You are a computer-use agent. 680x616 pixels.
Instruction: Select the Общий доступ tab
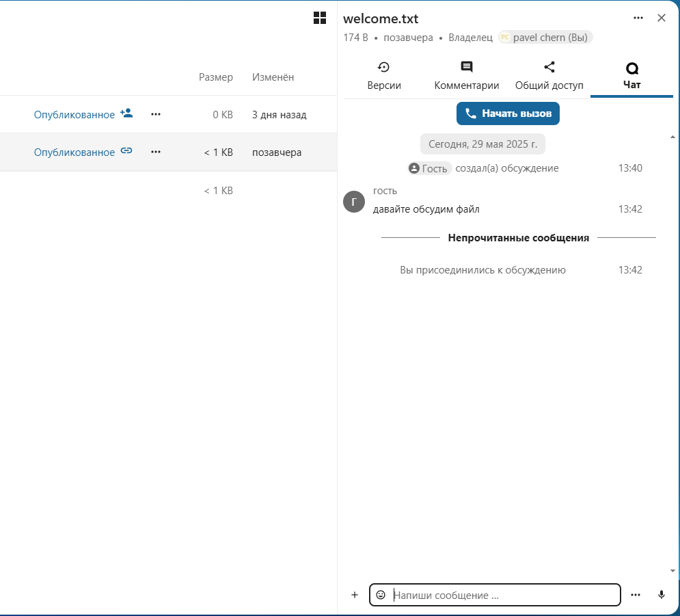549,76
